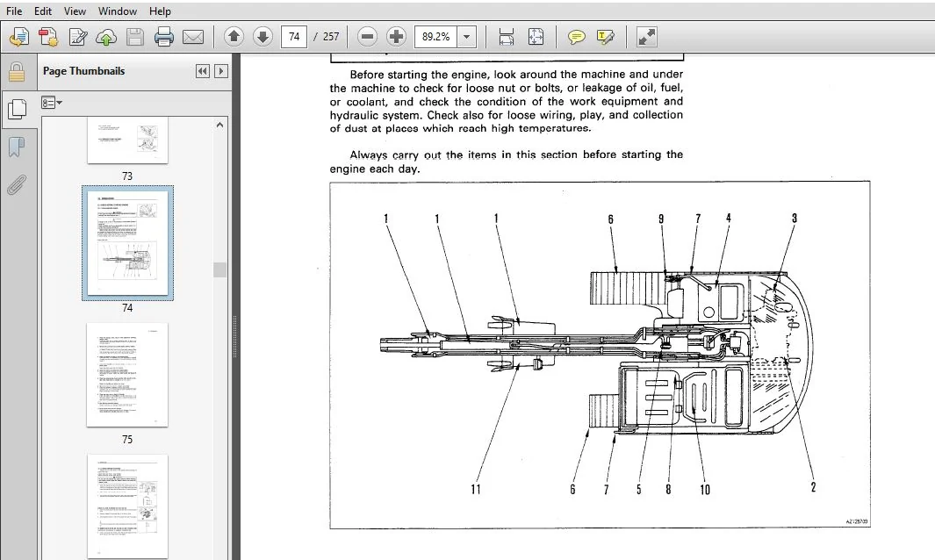Click the Zoom out minus button
This screenshot has width=935, height=560.
pyautogui.click(x=367, y=37)
